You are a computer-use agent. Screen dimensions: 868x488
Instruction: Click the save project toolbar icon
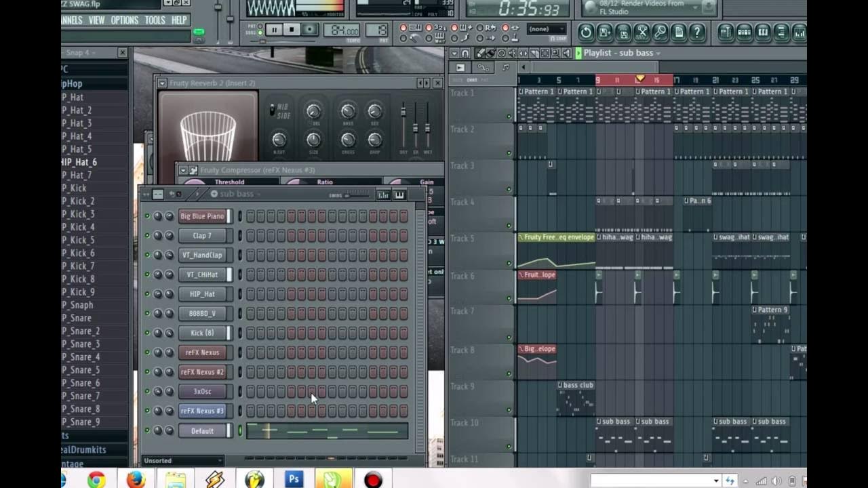(623, 32)
